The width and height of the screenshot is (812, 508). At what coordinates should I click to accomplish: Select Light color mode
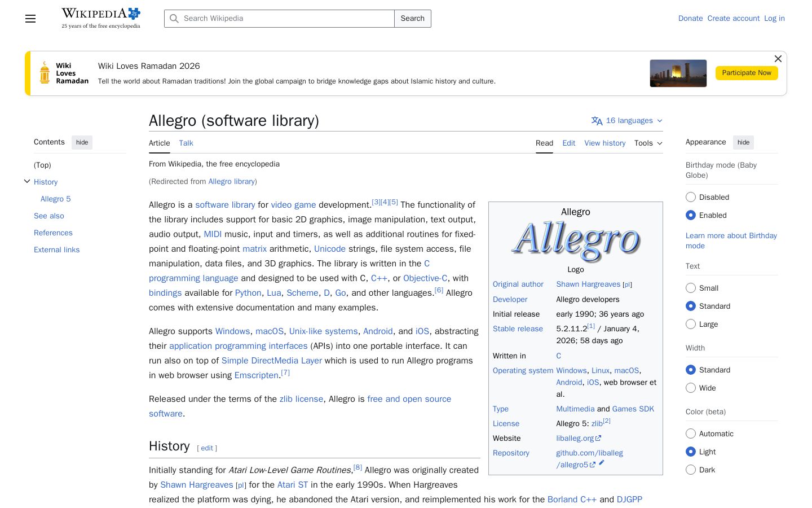[x=691, y=452]
